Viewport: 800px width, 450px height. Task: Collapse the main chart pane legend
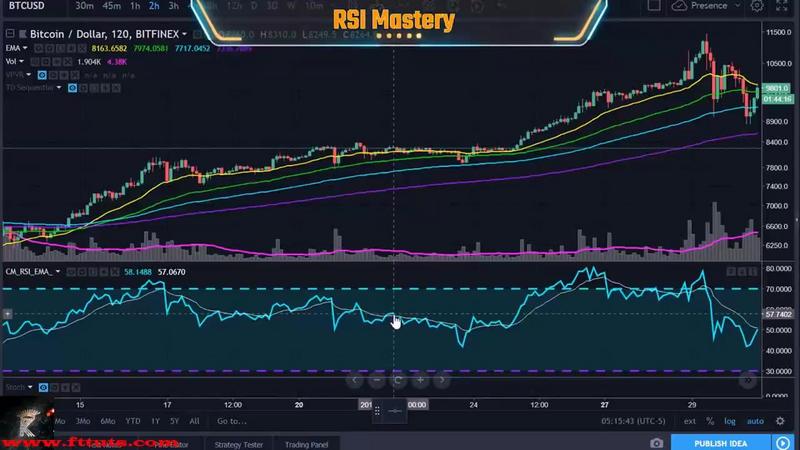(x=10, y=34)
